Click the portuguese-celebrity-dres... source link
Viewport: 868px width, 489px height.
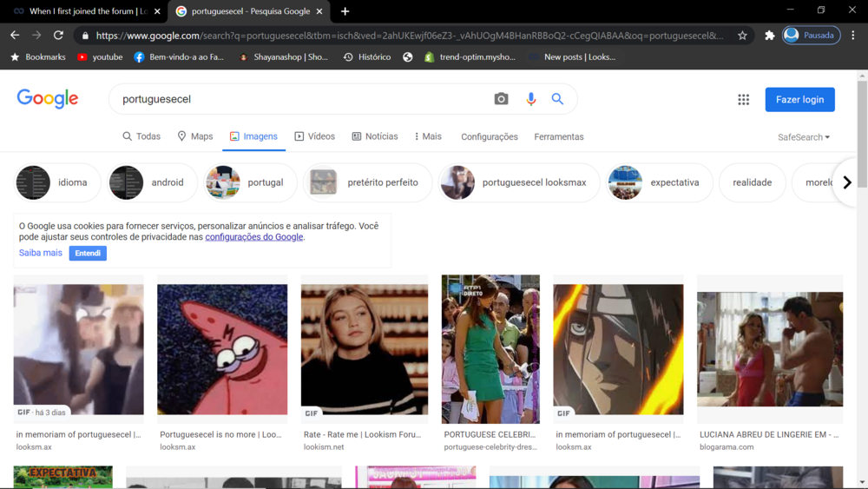(x=490, y=447)
